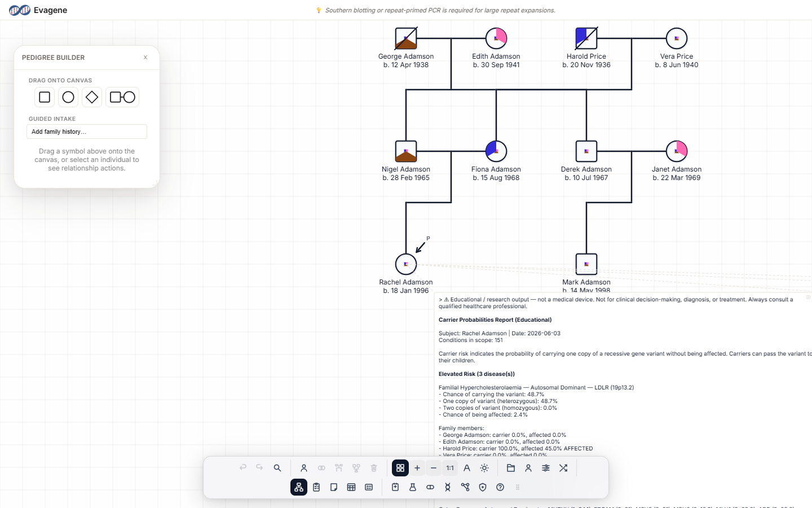The width and height of the screenshot is (812, 508).
Task: Reset zoom using the 1:1 button
Action: (x=450, y=468)
